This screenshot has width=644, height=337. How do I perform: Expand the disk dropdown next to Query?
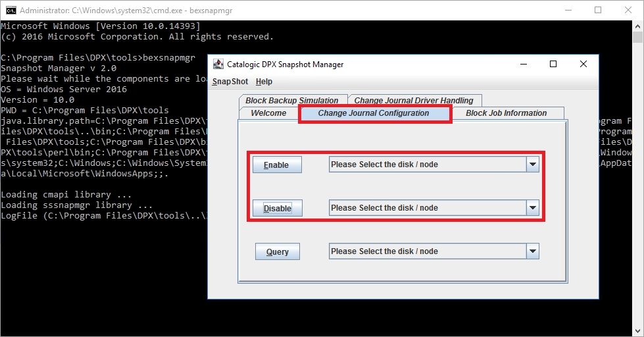[532, 251]
